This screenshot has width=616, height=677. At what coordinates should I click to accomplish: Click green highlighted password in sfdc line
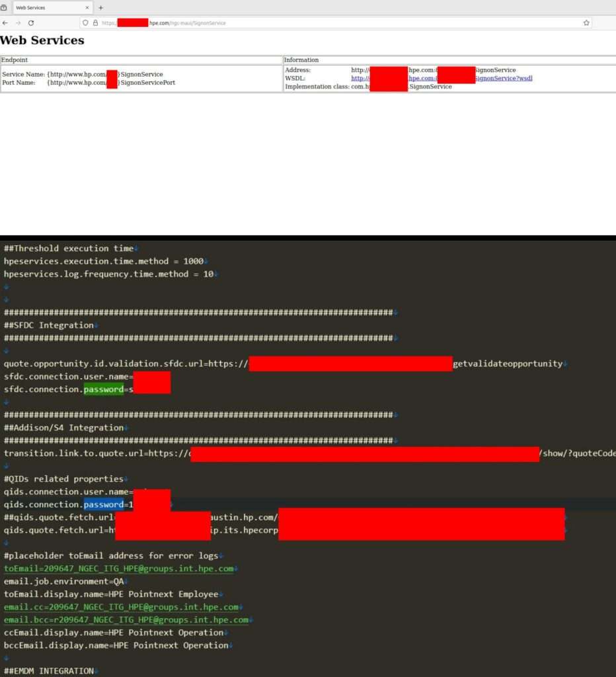[104, 389]
